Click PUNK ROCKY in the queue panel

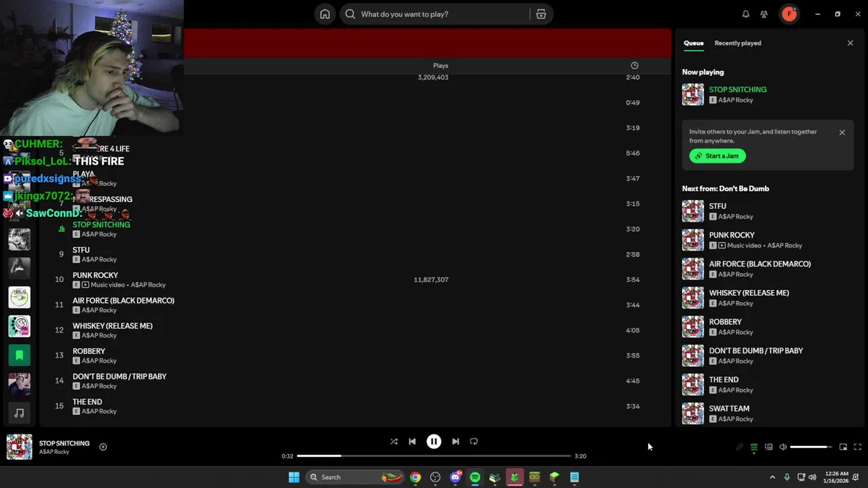point(768,240)
